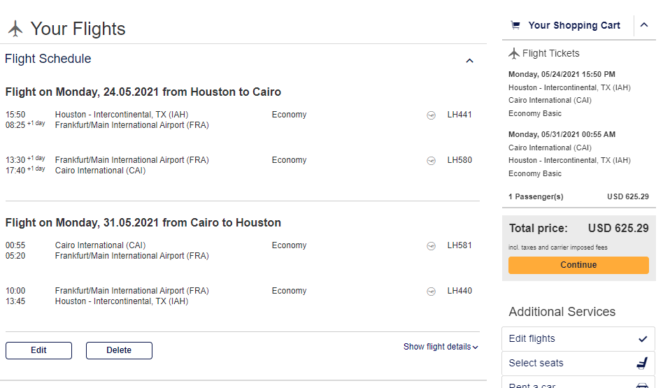Click the Delete button
The height and width of the screenshot is (388, 670).
[x=119, y=350]
